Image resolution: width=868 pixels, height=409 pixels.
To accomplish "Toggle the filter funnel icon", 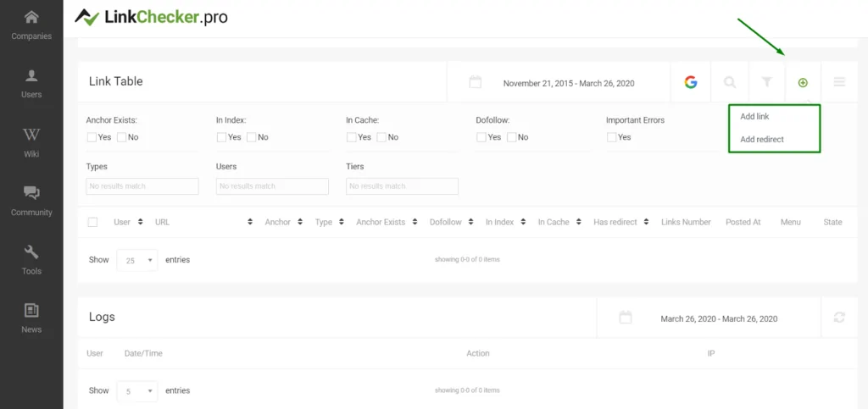I will [x=766, y=82].
